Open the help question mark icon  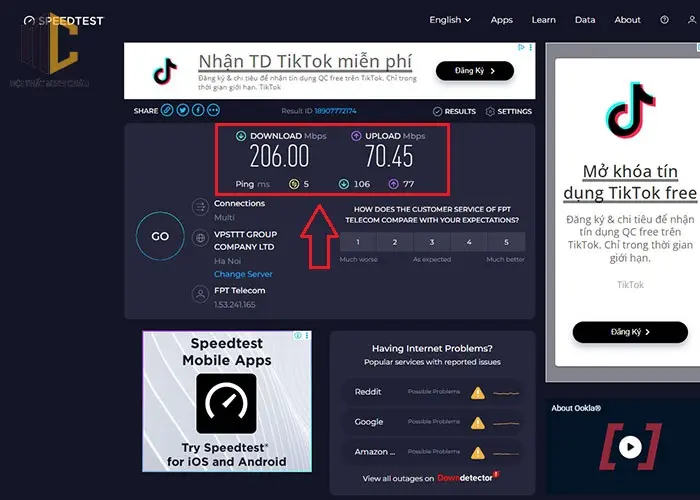(664, 20)
